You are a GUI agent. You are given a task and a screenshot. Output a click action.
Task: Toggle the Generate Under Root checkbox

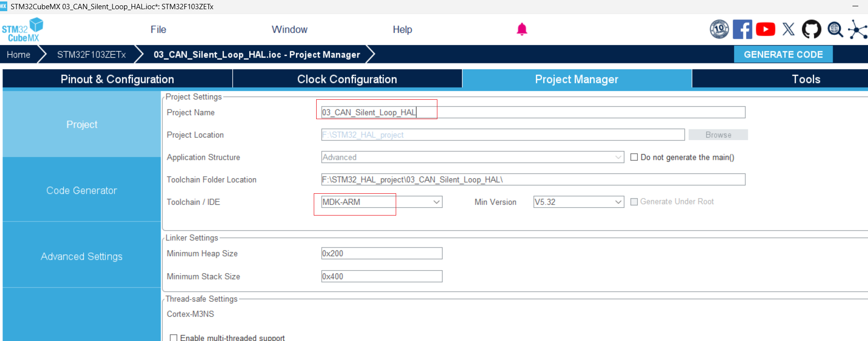click(634, 201)
